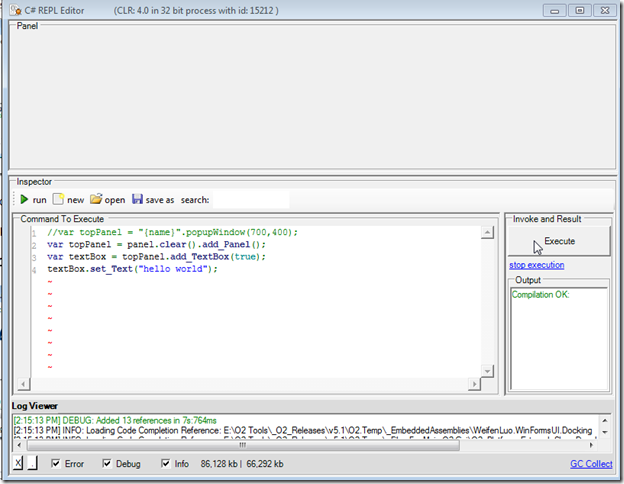
Task: Click code editor scroll down arrow
Action: (487, 371)
